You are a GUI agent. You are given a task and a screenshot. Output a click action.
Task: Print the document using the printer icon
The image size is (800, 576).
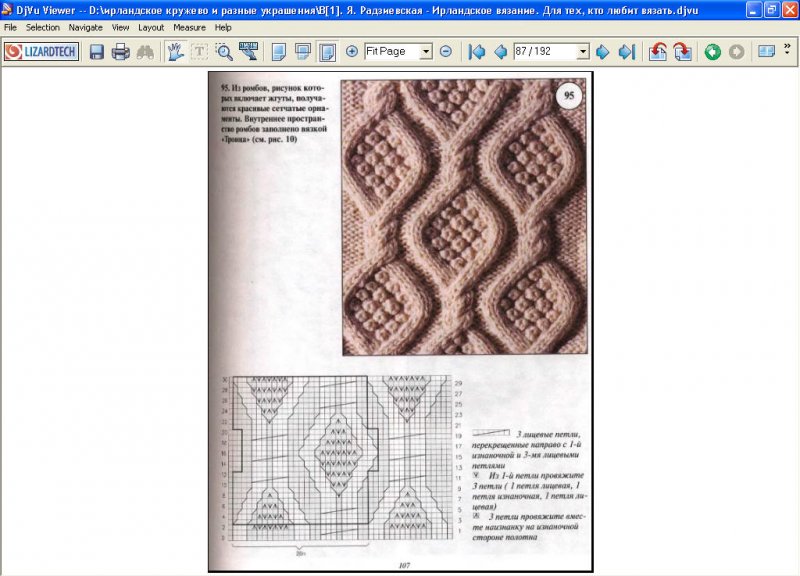121,52
